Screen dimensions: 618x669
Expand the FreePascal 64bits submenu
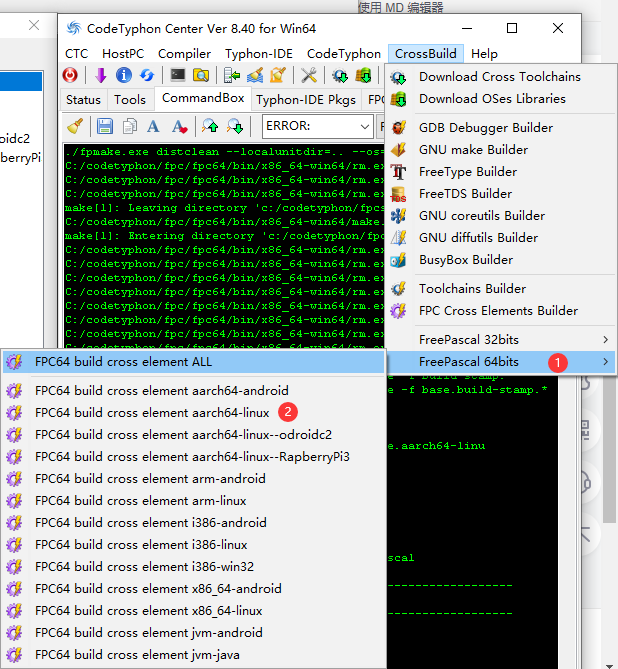tap(501, 362)
